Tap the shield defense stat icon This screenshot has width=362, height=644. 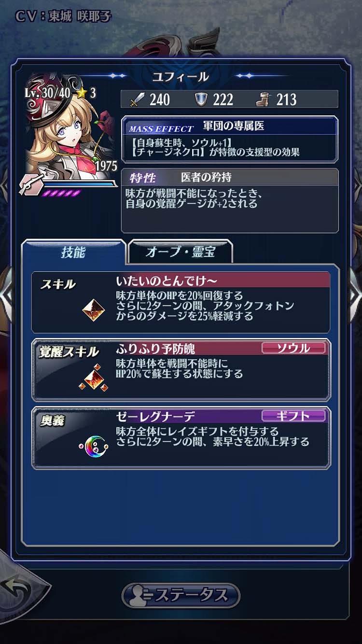[x=201, y=99]
